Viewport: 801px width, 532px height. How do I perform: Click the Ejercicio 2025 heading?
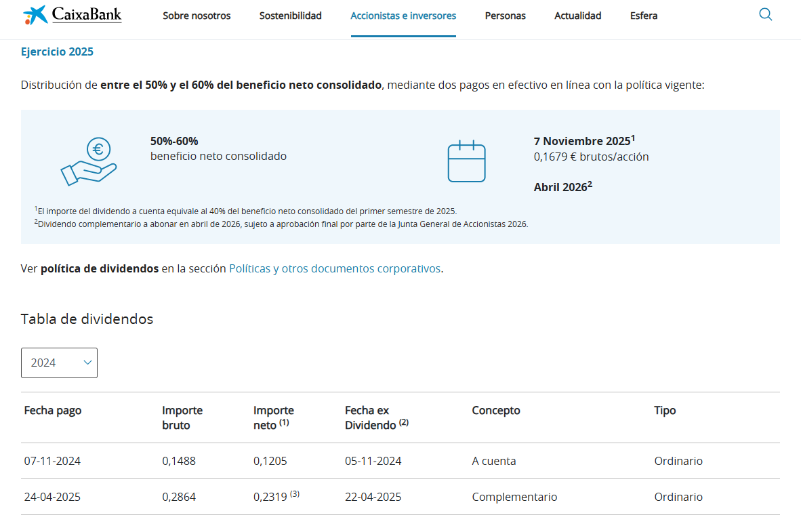[x=57, y=52]
